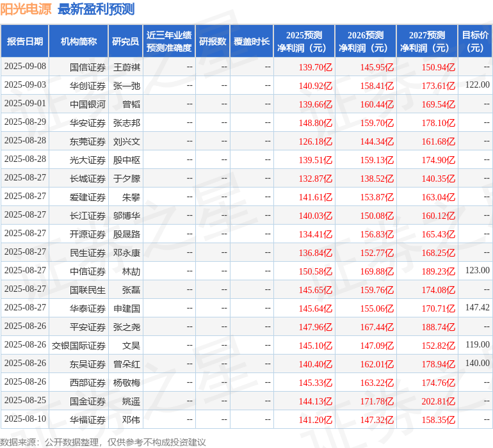
Task: Click the 阳光电源 title text
Action: pos(26,9)
